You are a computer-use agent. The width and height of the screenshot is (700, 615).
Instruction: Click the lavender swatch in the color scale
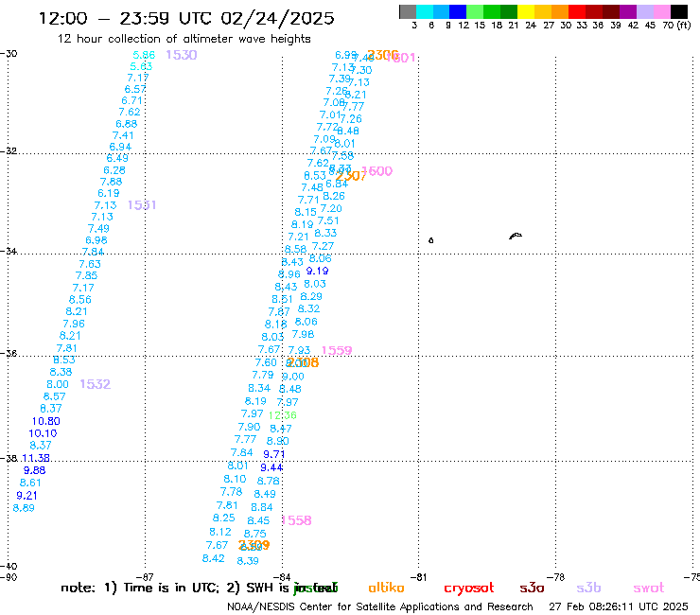coord(644,11)
